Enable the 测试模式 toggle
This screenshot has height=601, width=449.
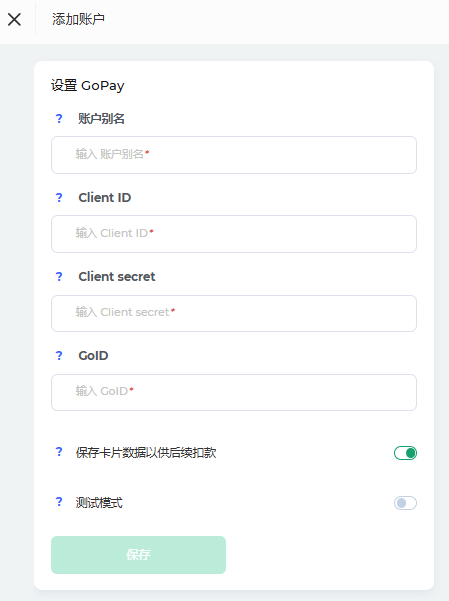coord(405,503)
